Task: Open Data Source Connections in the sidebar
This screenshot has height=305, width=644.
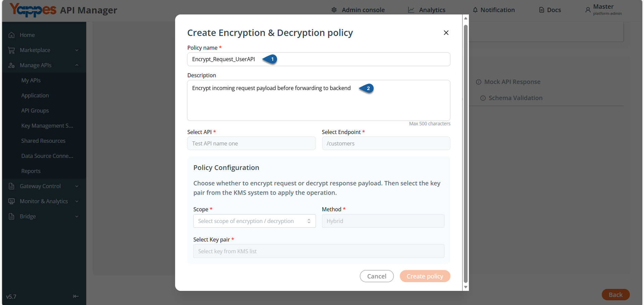Action: (x=47, y=156)
